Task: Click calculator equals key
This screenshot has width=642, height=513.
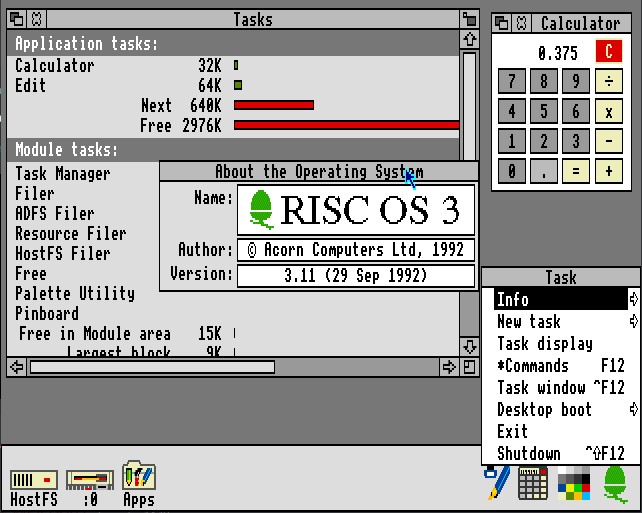Action: click(x=576, y=171)
